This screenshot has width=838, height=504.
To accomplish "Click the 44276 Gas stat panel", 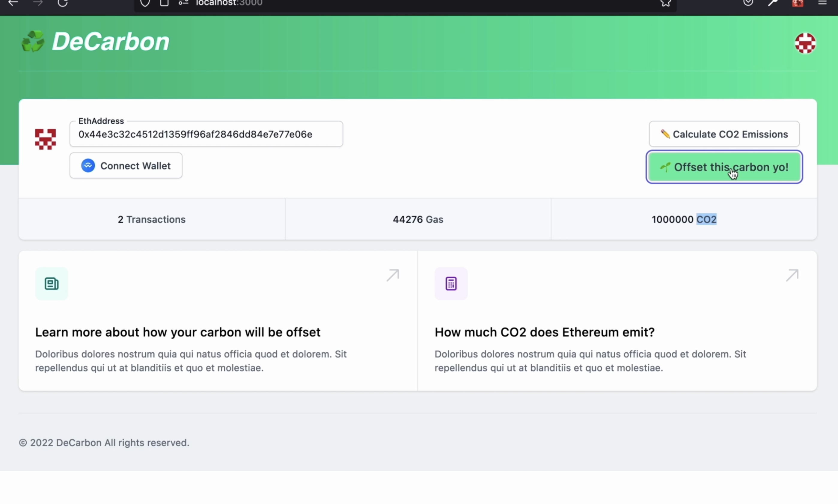I will [418, 219].
